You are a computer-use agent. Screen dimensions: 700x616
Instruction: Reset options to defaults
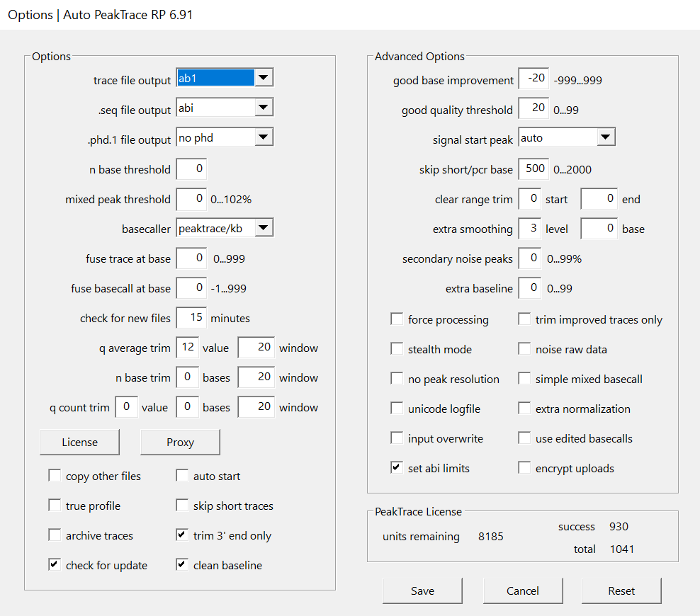(x=621, y=591)
